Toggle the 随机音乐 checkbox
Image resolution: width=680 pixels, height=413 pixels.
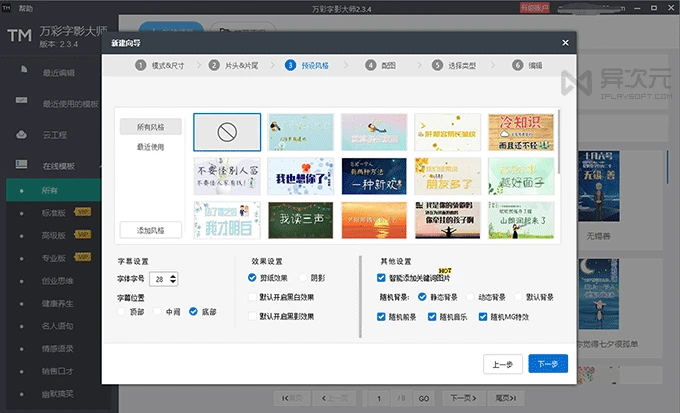click(432, 317)
